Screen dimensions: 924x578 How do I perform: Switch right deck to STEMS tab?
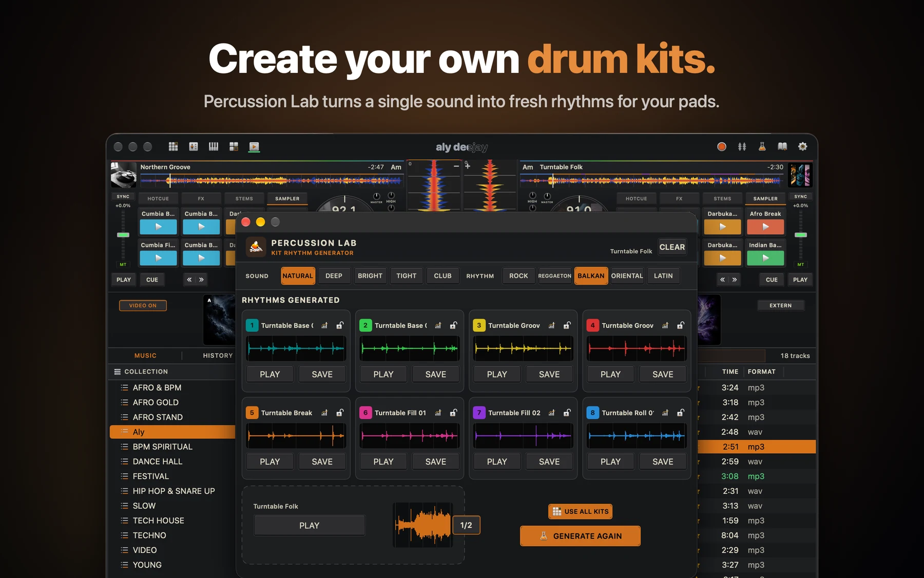tap(722, 198)
